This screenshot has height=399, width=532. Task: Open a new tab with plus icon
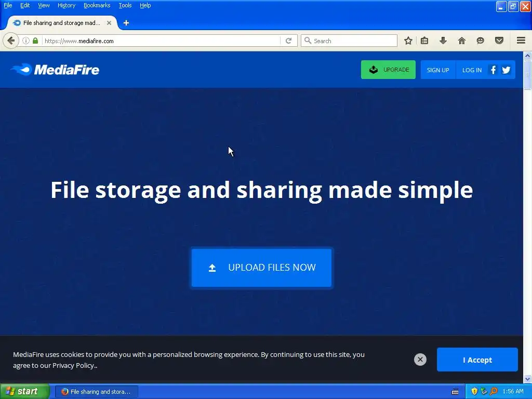tap(126, 23)
